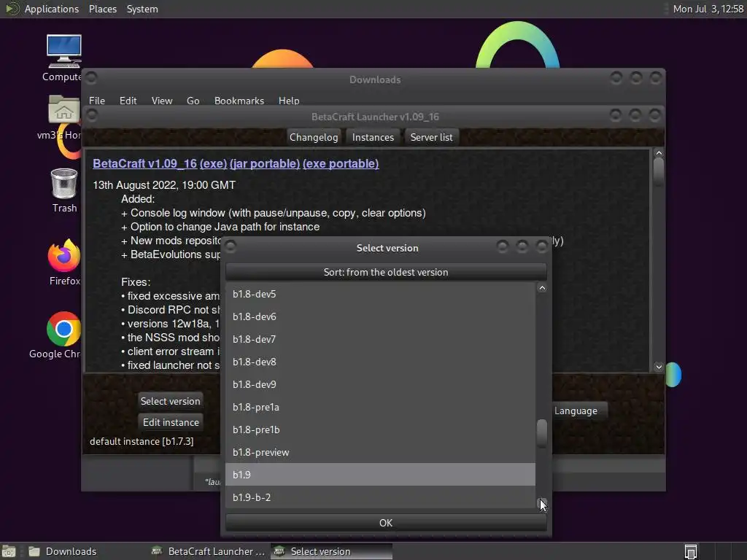Image resolution: width=747 pixels, height=560 pixels.
Task: Toggle sort order: from the oldest version
Action: [x=386, y=272]
